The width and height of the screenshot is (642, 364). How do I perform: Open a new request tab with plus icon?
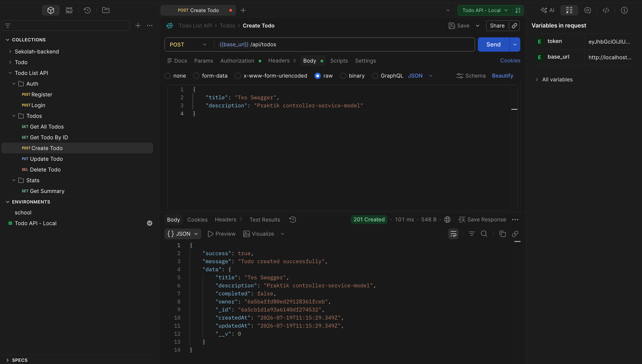[243, 10]
